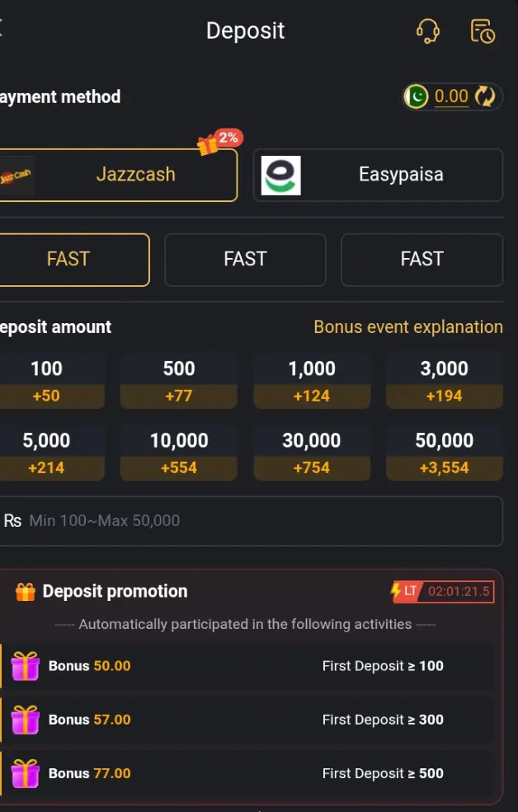Image resolution: width=518 pixels, height=812 pixels.
Task: Click the Jazzcash logo
Action: click(x=16, y=175)
